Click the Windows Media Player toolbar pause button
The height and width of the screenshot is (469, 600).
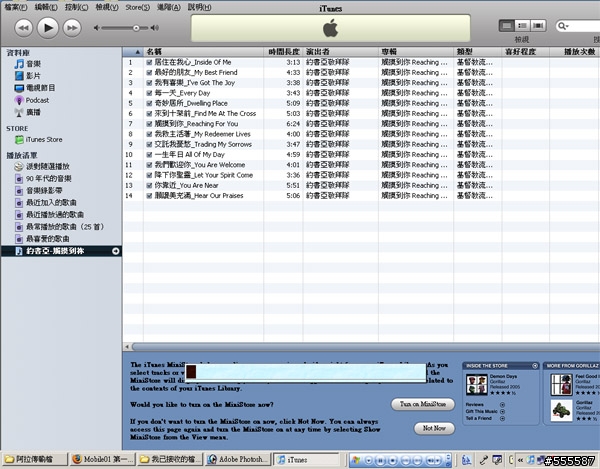pyautogui.click(x=380, y=460)
